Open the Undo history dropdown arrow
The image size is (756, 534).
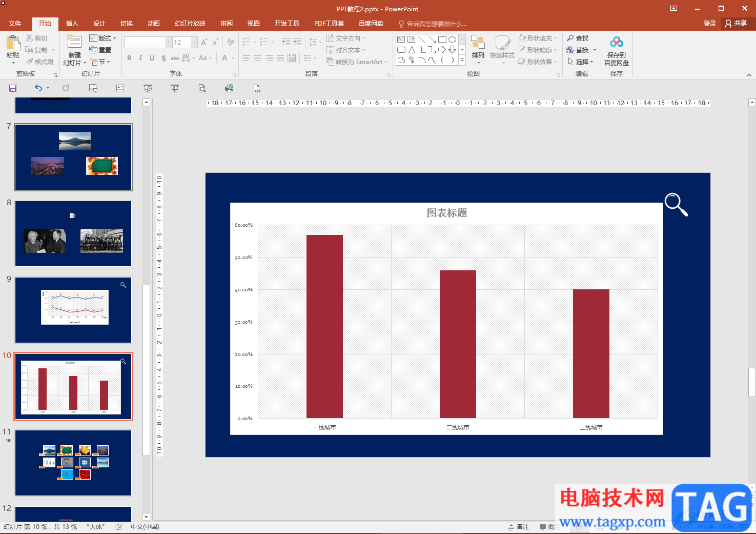click(x=48, y=88)
